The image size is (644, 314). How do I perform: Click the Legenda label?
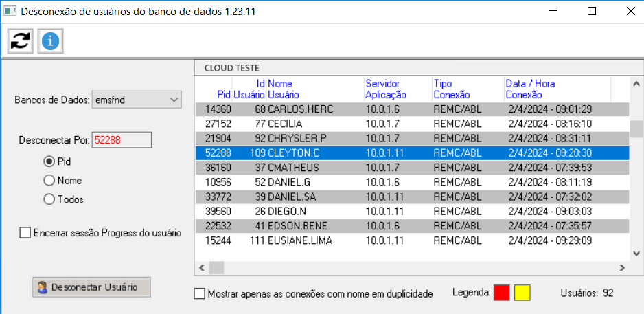click(x=471, y=293)
